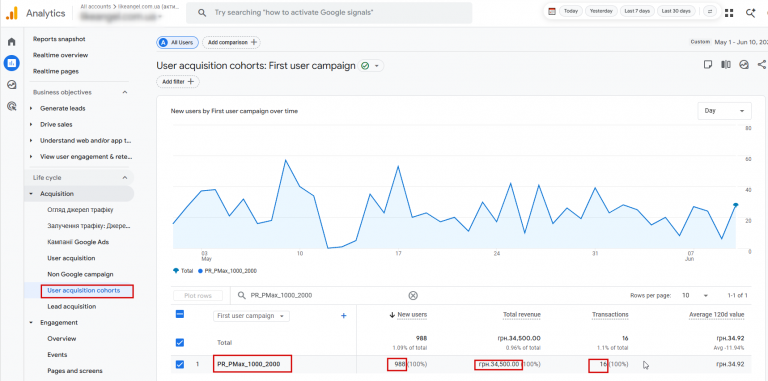Collapse the Engagement group
The width and height of the screenshot is (768, 381).
click(x=31, y=322)
